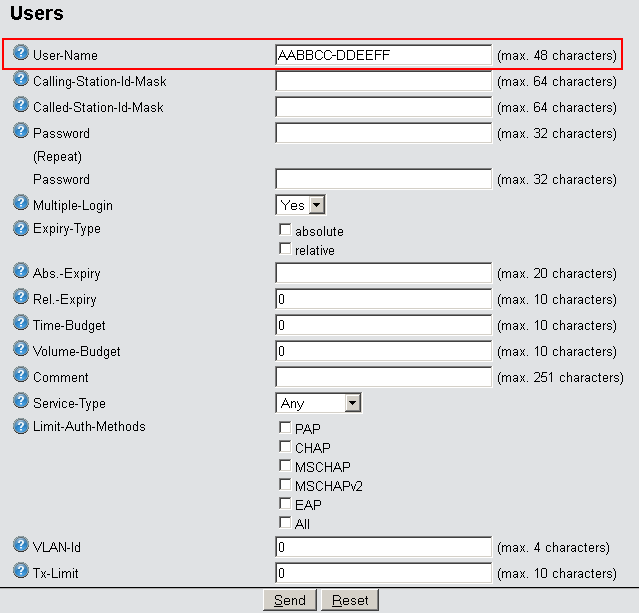Image resolution: width=639 pixels, height=613 pixels.
Task: Expand the Service-Type dropdown
Action: (x=318, y=403)
